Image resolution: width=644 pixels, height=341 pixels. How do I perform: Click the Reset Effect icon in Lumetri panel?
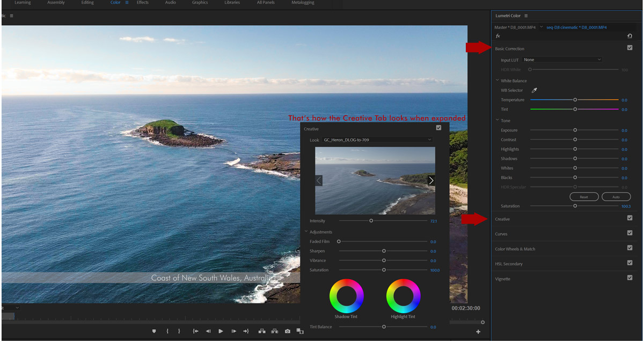[629, 35]
